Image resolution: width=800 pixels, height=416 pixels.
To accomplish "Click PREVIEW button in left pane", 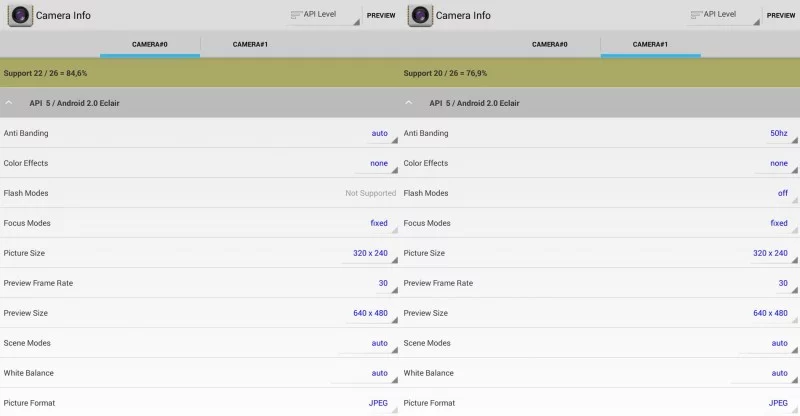I will (381, 15).
